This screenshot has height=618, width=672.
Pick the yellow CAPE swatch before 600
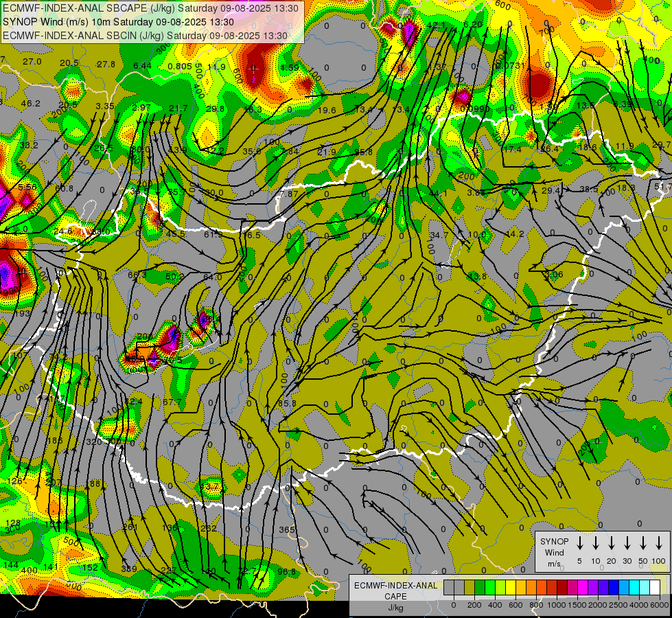tap(511, 588)
